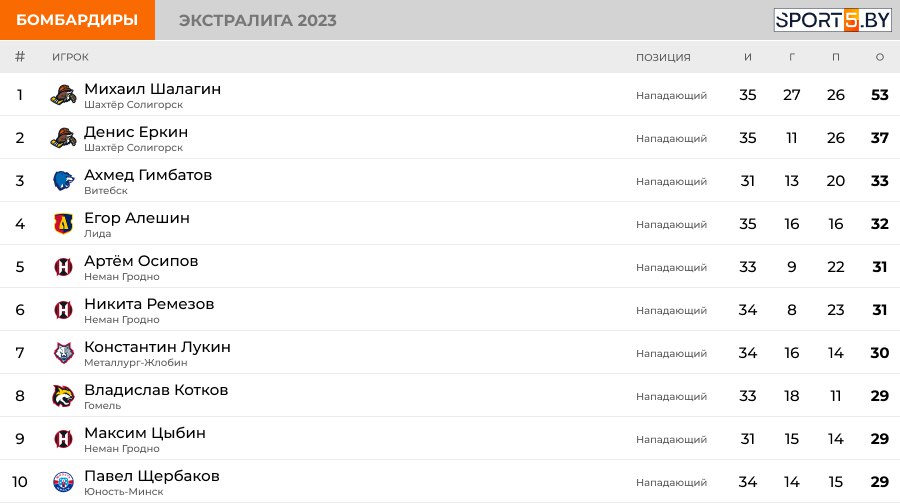The height and width of the screenshot is (503, 900).
Task: Click the ИГРОК column header
Action: click(70, 57)
